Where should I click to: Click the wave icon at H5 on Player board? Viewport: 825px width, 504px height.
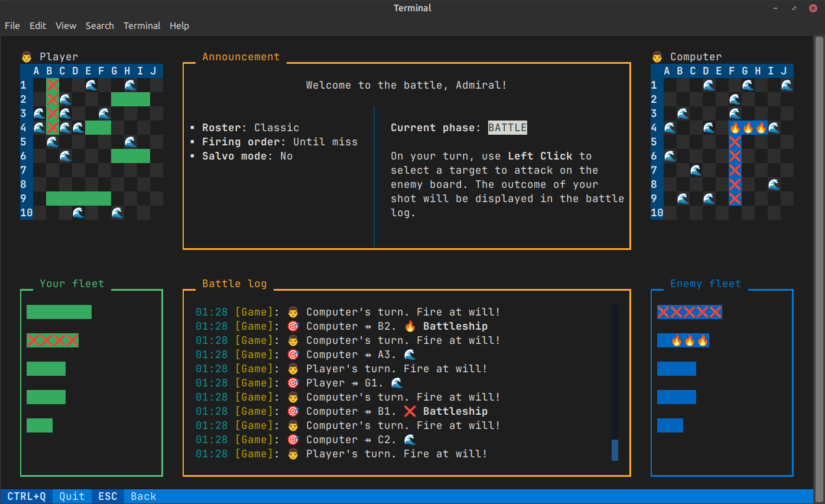130,142
